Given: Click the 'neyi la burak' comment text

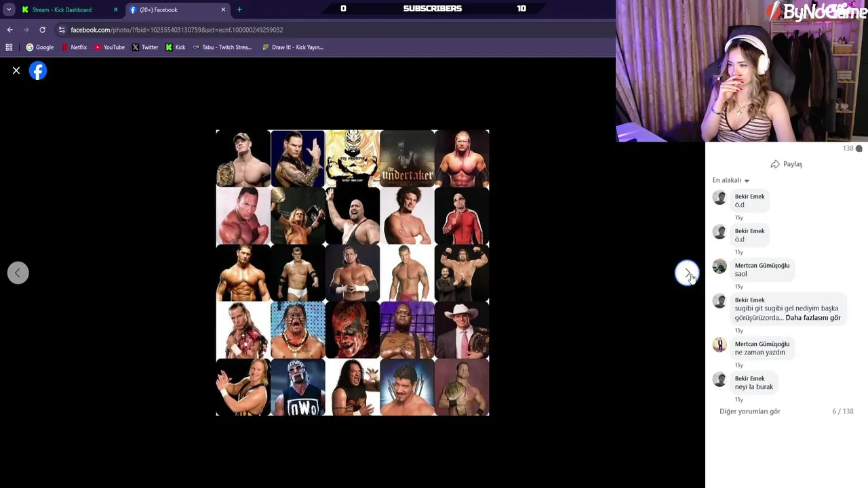Looking at the screenshot, I should pyautogui.click(x=754, y=387).
